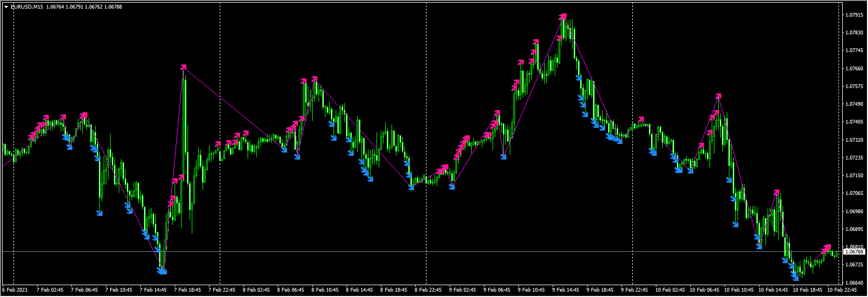Click the 7 Feb 22:45 time label
The width and height of the screenshot is (868, 297).
pyautogui.click(x=222, y=290)
